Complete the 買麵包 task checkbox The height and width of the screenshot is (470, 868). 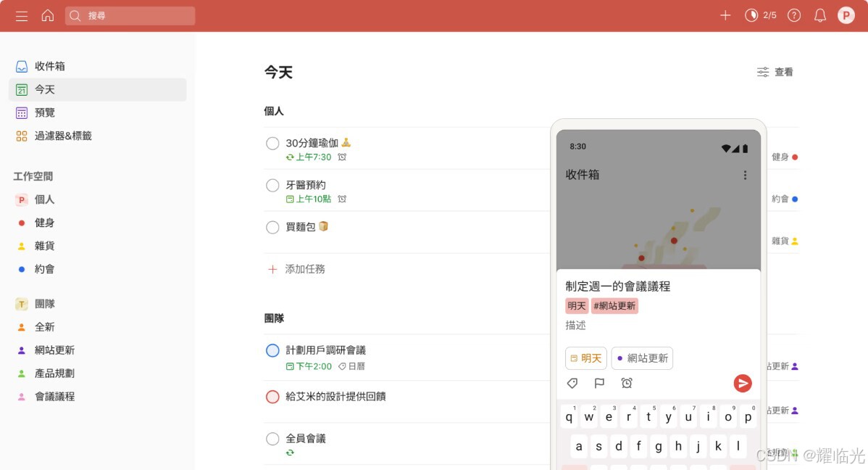(272, 227)
